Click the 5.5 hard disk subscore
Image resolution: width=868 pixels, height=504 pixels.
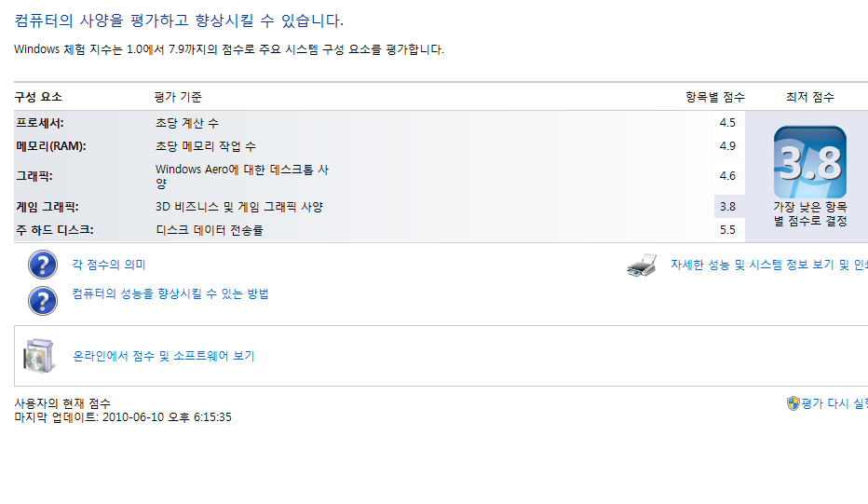tap(727, 230)
